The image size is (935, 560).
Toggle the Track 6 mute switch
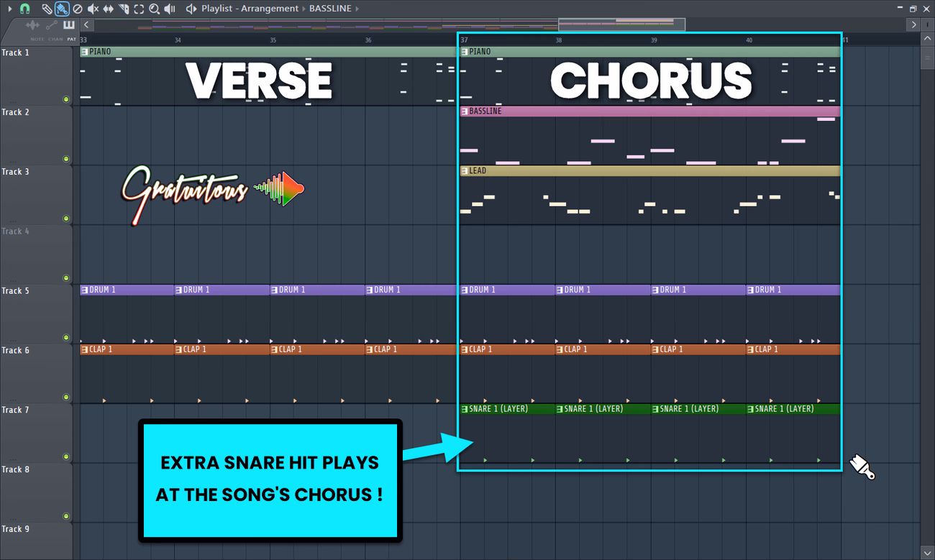[66, 397]
